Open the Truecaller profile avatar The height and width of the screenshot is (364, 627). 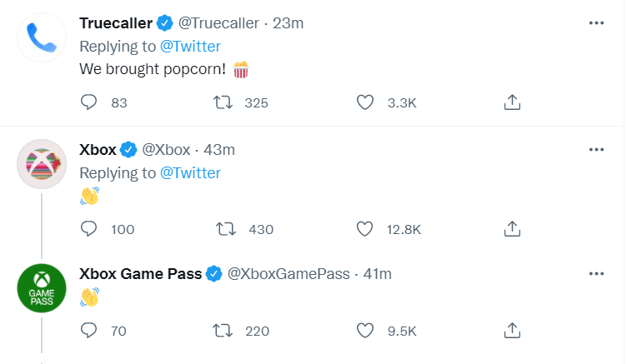pyautogui.click(x=42, y=38)
